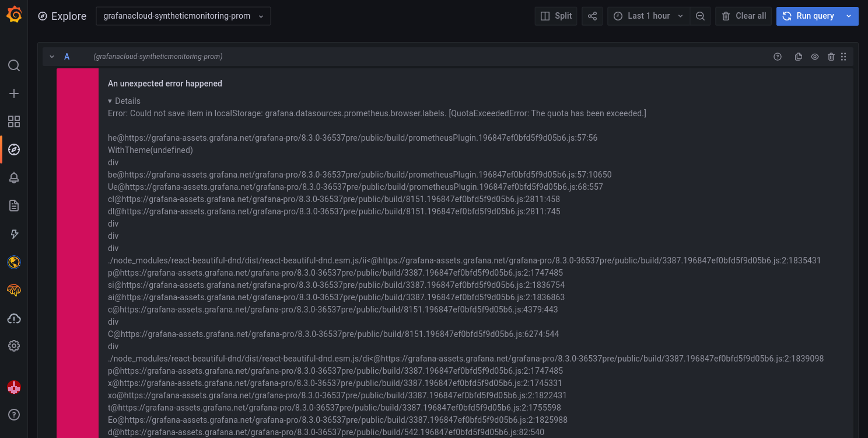
Task: Run the query with Run query
Action: 808,16
